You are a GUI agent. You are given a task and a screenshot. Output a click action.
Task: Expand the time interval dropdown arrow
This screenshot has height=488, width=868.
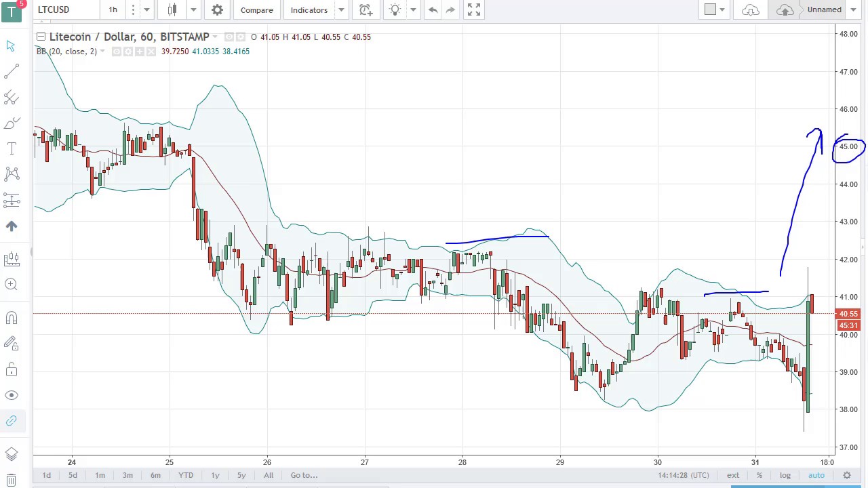[x=146, y=9]
